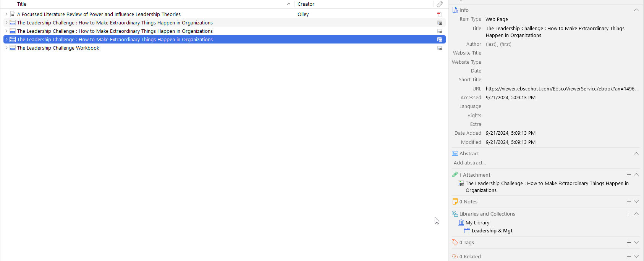Click the empty Date field
The height and width of the screenshot is (261, 644).
coord(562,71)
